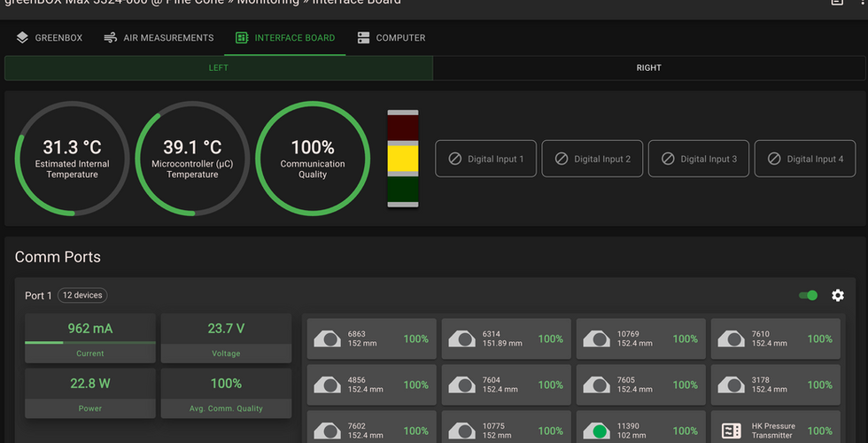Open device 6863 card
The image size is (868, 443).
click(x=371, y=338)
